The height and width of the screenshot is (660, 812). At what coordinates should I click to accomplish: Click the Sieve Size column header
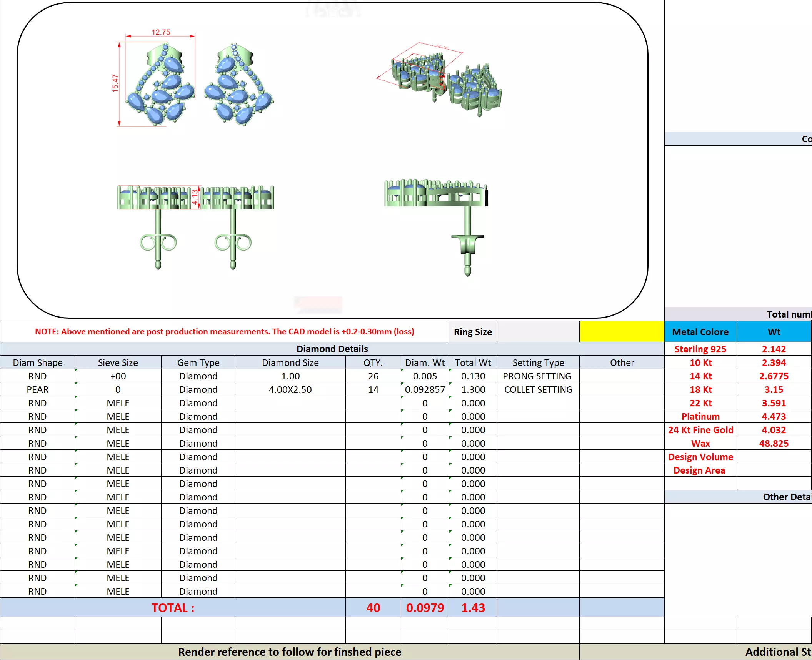coord(118,362)
